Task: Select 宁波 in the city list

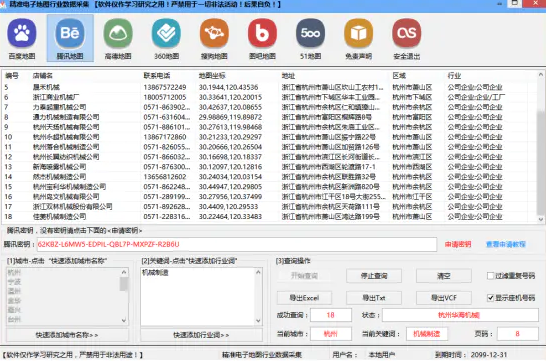Action: click(x=14, y=282)
